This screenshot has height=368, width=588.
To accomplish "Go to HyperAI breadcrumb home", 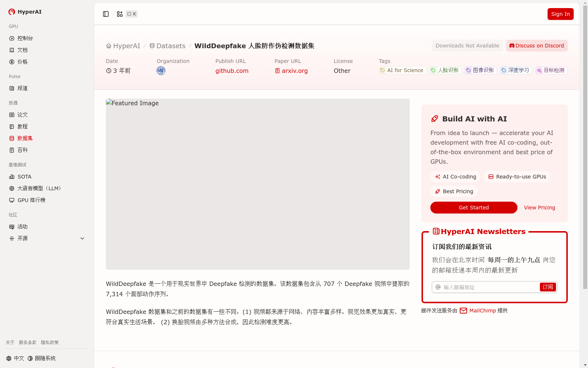I will click(123, 46).
